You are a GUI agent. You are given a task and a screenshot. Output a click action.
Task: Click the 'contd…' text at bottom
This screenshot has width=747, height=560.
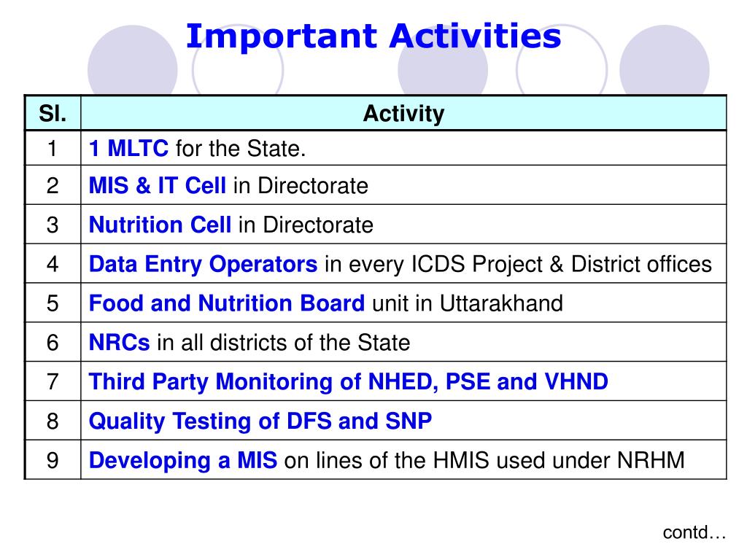click(694, 532)
